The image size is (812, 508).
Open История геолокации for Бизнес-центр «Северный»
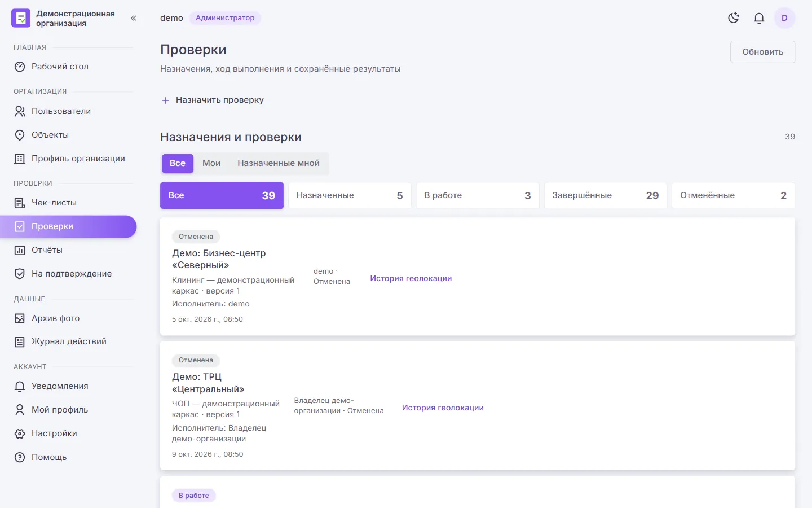411,278
